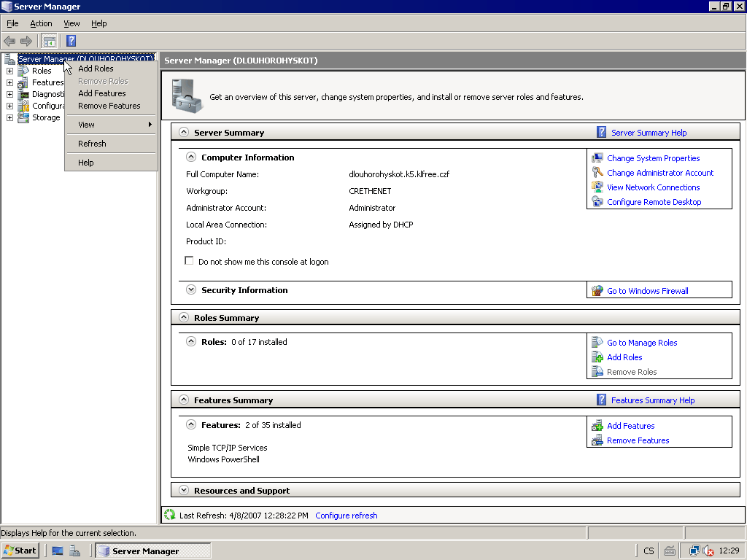Expand the Features tree node

point(9,82)
